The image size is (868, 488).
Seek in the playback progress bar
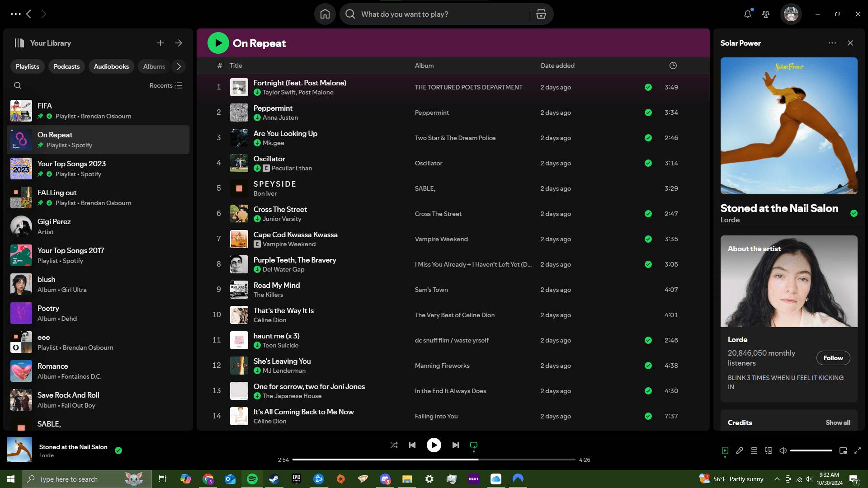pyautogui.click(x=434, y=460)
